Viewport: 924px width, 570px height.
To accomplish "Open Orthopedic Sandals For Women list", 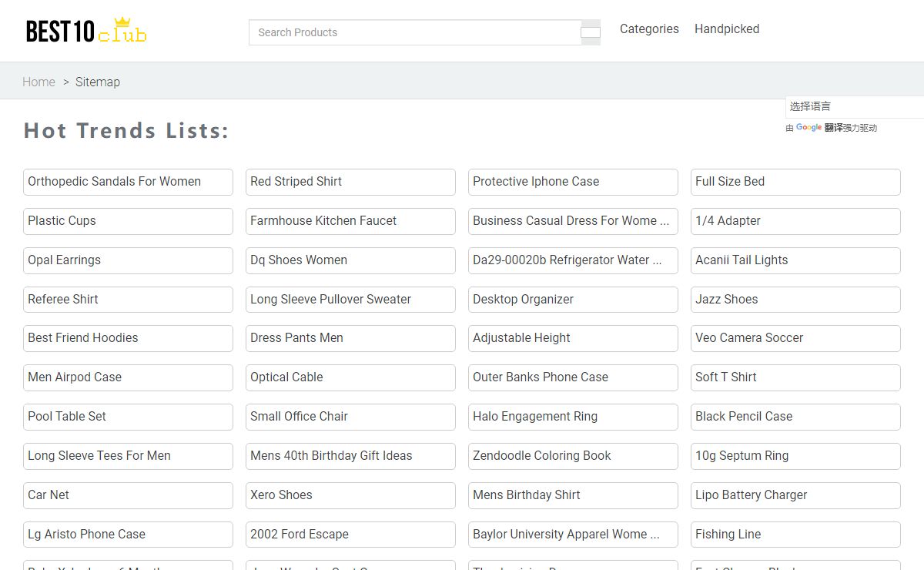I will click(128, 182).
